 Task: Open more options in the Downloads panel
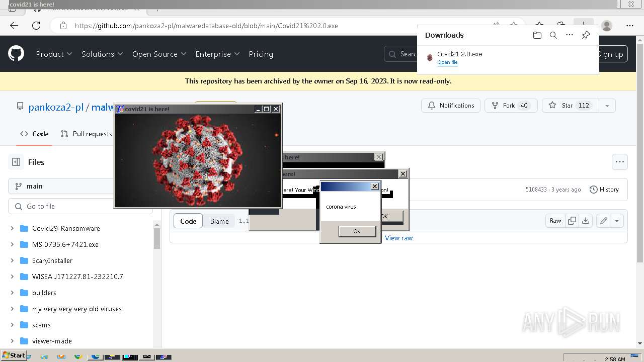click(x=570, y=35)
